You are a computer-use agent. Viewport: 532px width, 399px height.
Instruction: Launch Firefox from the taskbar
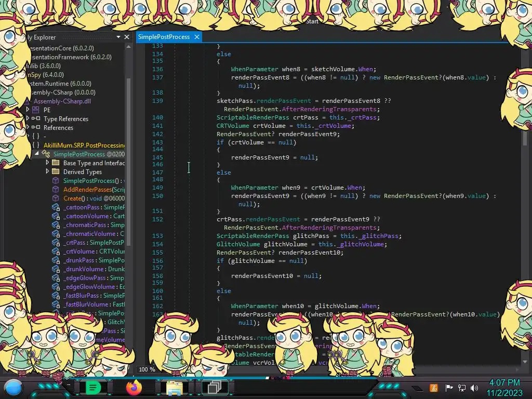[x=134, y=387]
